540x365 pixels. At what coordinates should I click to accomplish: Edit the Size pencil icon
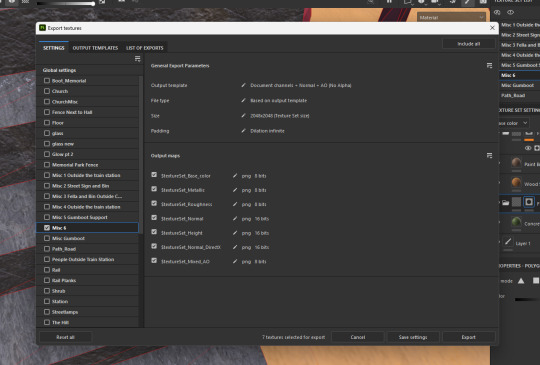click(243, 116)
